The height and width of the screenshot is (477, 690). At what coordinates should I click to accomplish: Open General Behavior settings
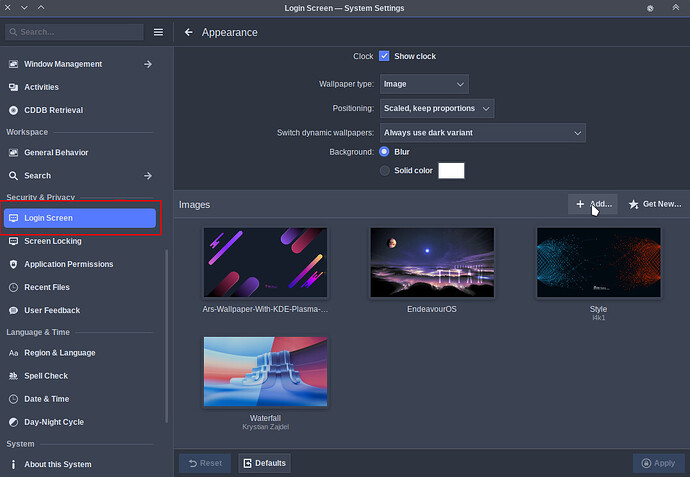point(80,153)
